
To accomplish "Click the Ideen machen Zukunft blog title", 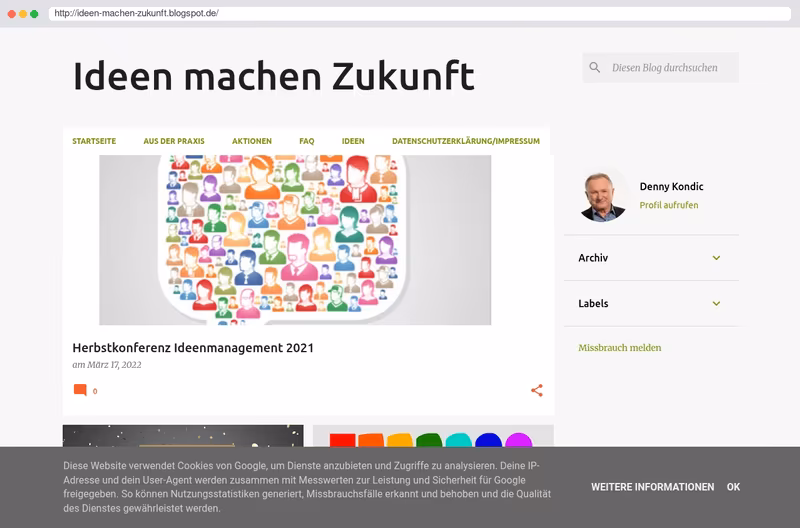I will click(x=274, y=76).
